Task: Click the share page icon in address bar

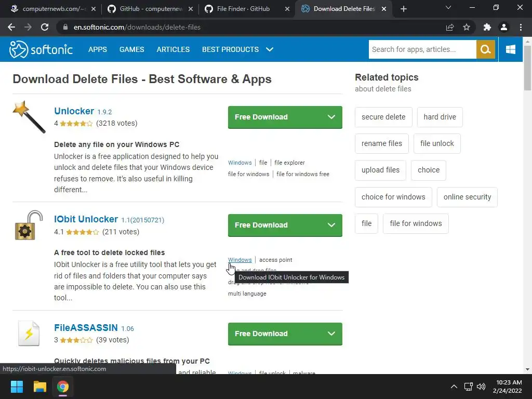Action: click(450, 27)
